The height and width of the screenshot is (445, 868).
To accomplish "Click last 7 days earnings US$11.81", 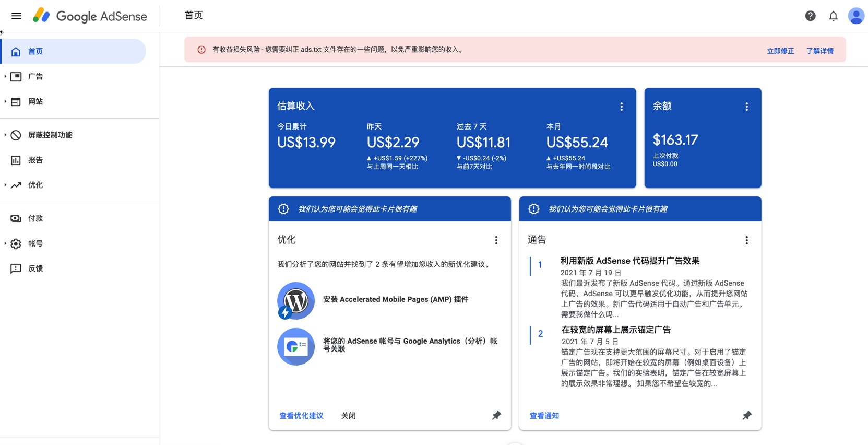I will pos(483,142).
